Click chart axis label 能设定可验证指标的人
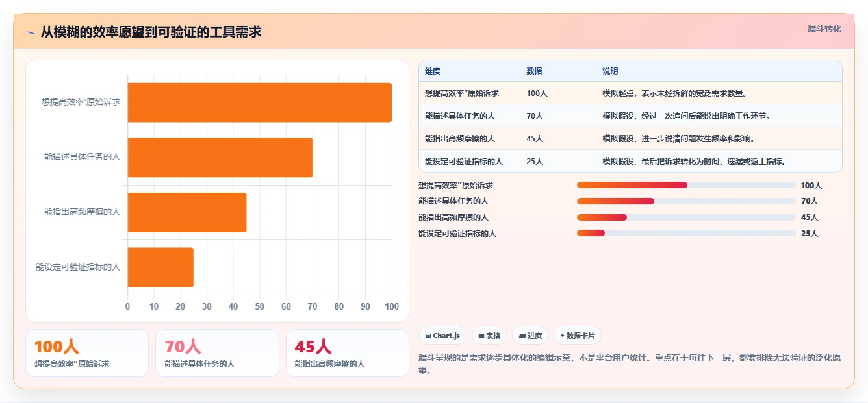This screenshot has width=868, height=403. click(x=78, y=267)
